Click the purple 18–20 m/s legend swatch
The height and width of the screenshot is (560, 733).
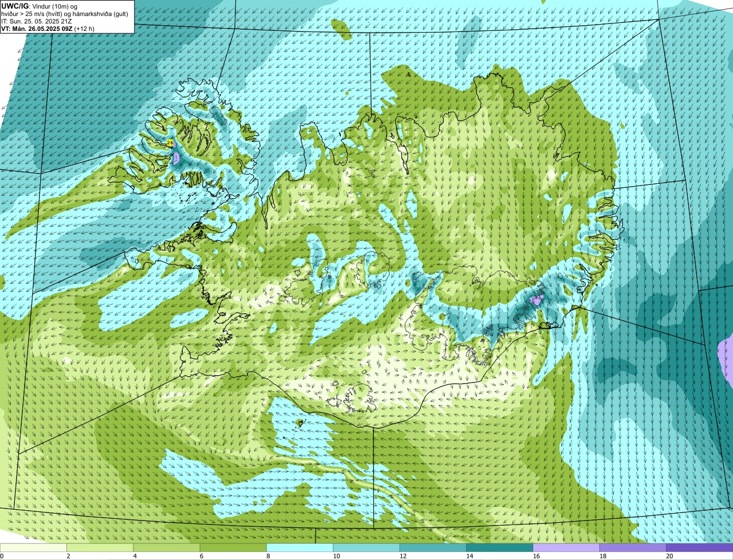[x=633, y=547]
